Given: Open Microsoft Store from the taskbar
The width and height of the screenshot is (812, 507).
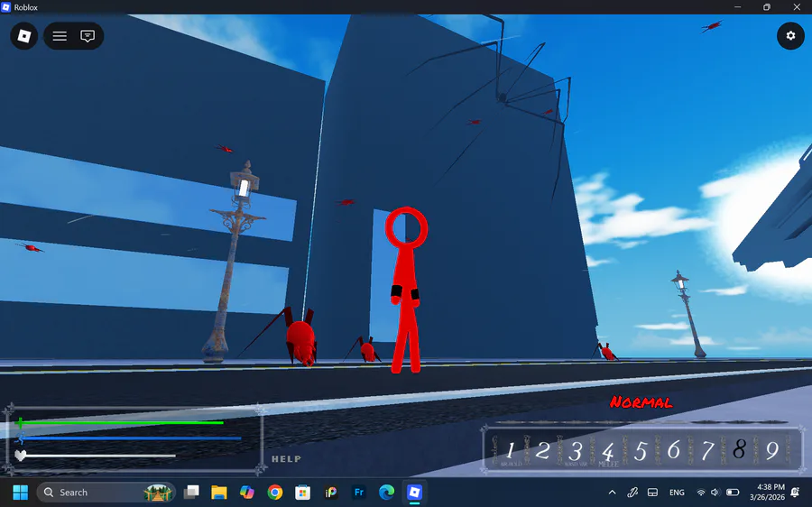Looking at the screenshot, I should (x=303, y=492).
